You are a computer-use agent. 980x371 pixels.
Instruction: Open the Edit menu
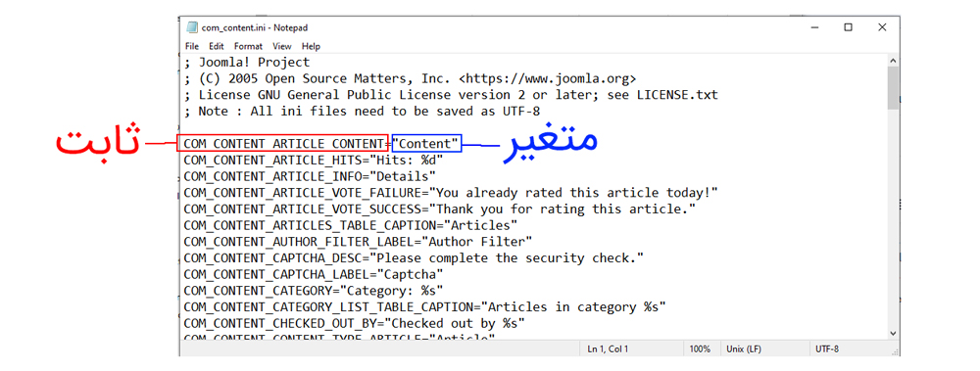[x=217, y=46]
